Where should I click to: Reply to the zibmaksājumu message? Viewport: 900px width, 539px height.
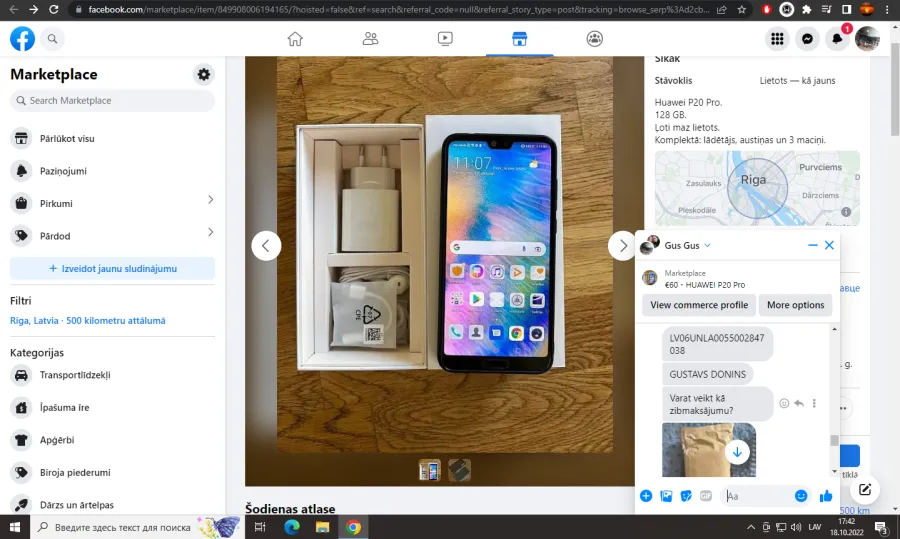(x=799, y=404)
